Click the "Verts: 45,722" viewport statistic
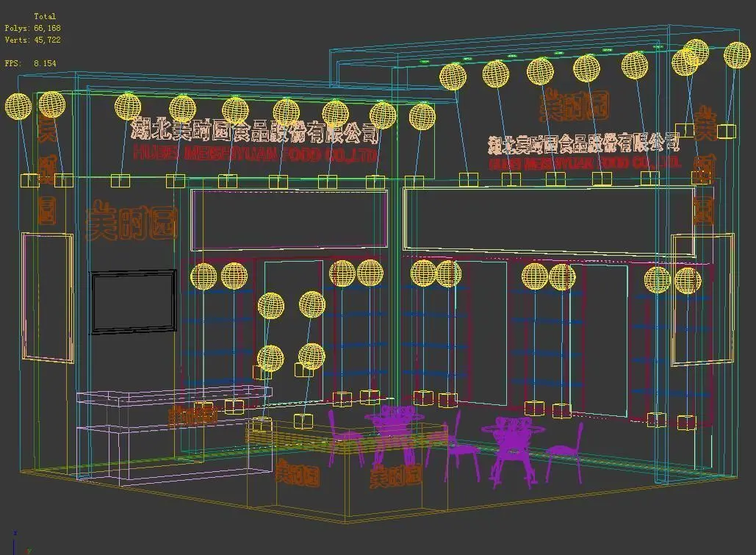Screen dimensions: 756x555 point(33,40)
